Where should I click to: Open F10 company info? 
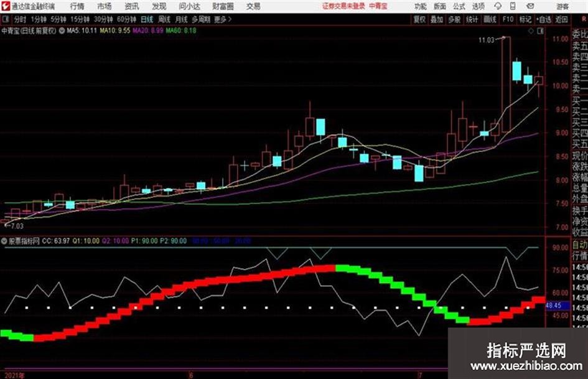(x=508, y=19)
